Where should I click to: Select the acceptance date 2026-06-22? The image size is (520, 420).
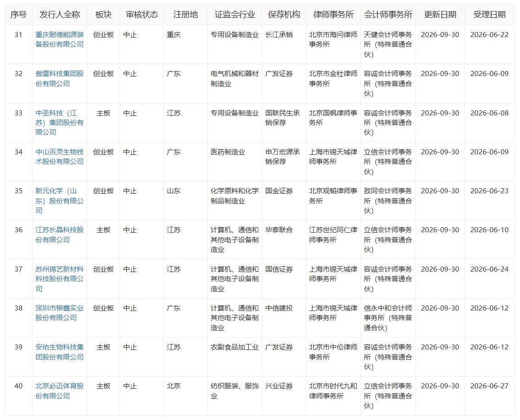489,35
